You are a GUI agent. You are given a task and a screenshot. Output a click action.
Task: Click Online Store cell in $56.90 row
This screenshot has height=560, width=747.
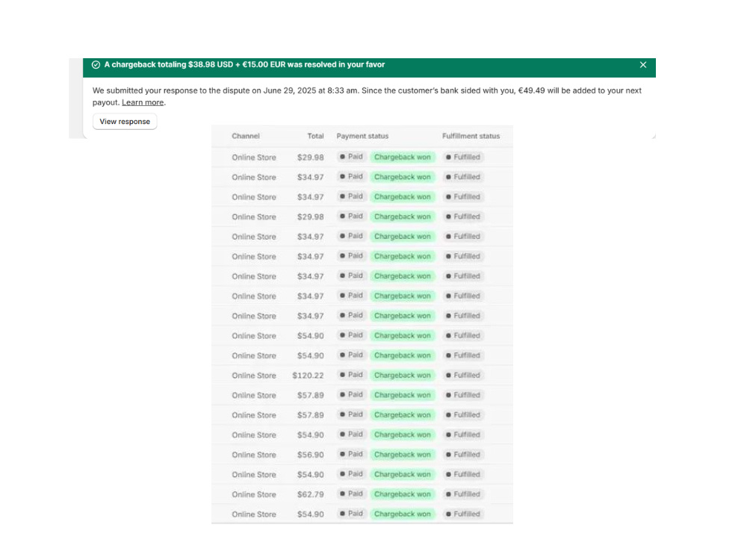[x=254, y=455]
